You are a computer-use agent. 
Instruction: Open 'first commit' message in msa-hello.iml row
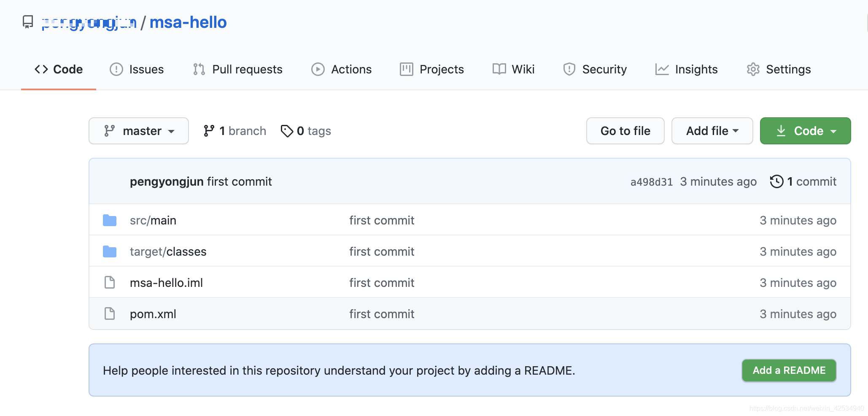click(382, 283)
